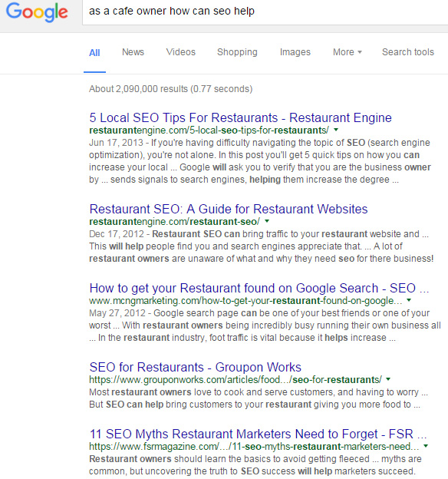Image resolution: width=448 pixels, height=479 pixels.
Task: Switch to the Videos tab
Action: click(x=181, y=52)
